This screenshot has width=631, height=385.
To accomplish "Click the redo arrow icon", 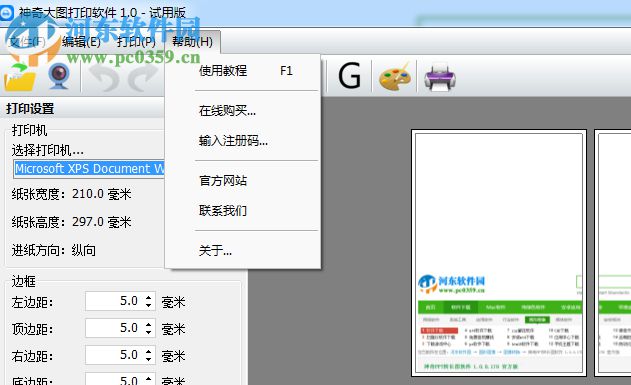I will (143, 77).
